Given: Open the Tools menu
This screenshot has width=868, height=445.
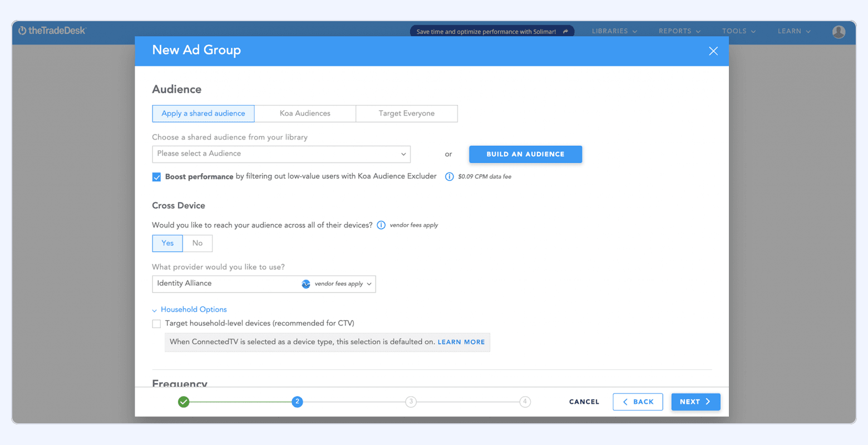Looking at the screenshot, I should (739, 32).
